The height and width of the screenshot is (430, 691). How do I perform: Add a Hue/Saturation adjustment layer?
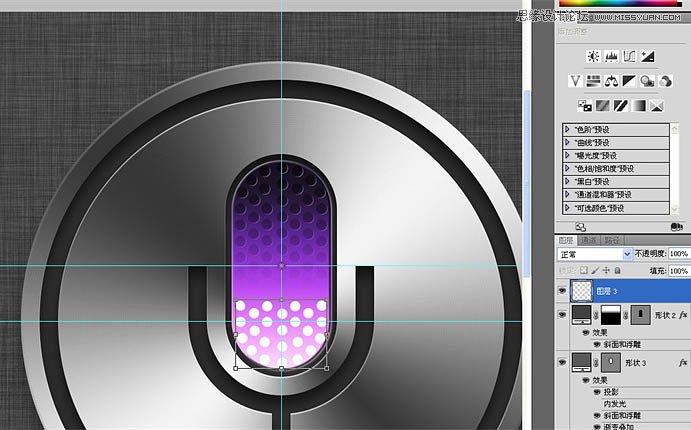[593, 81]
